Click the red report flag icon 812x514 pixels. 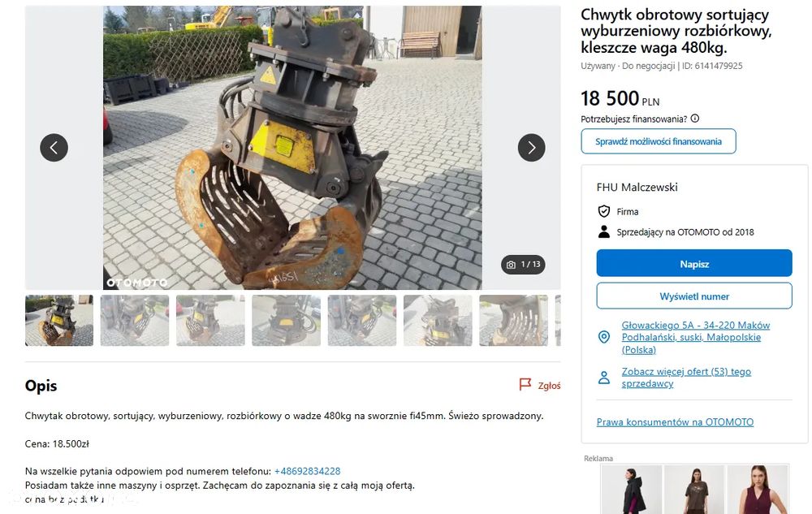click(525, 385)
